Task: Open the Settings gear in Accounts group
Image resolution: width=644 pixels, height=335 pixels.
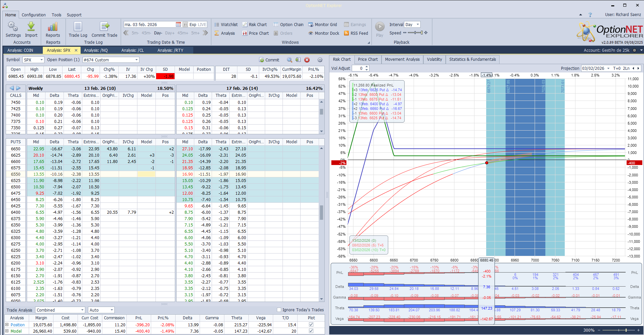Action: pos(13,29)
